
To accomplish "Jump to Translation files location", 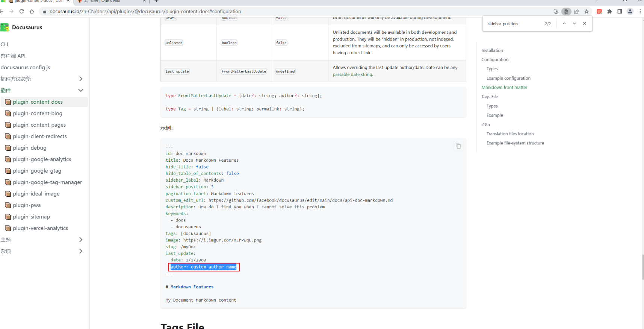I will (x=510, y=134).
